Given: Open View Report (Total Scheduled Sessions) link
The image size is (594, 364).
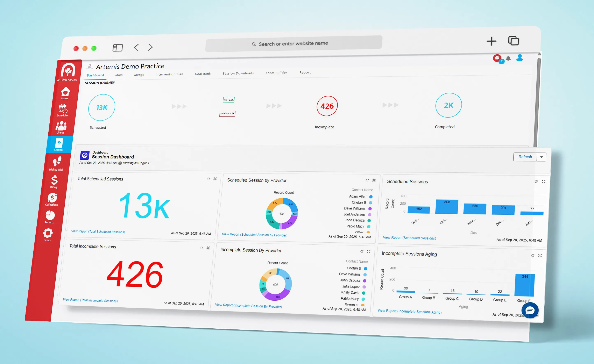Looking at the screenshot, I should point(98,231).
